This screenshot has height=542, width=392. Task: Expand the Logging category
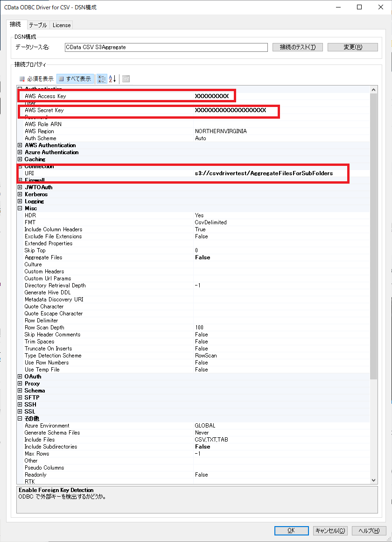click(20, 201)
